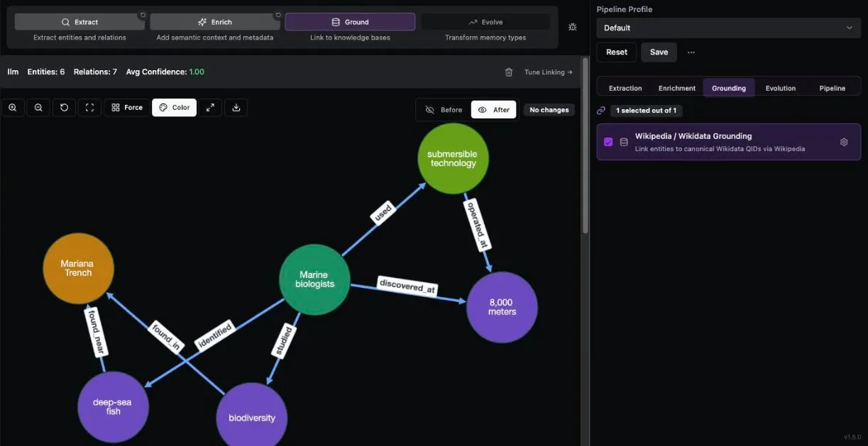Open the Pipeline Profile Default dropdown
Image resolution: width=868 pixels, height=446 pixels.
tap(729, 28)
